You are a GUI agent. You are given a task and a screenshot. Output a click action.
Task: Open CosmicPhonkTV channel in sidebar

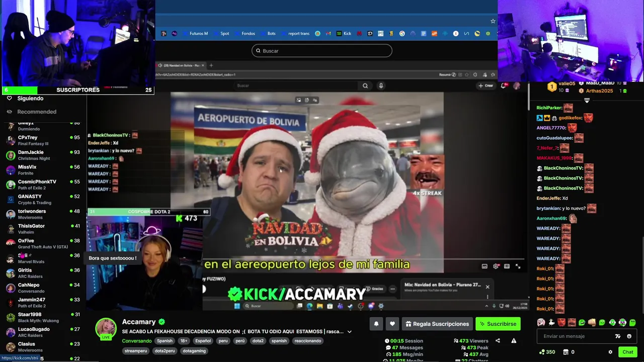43,185
